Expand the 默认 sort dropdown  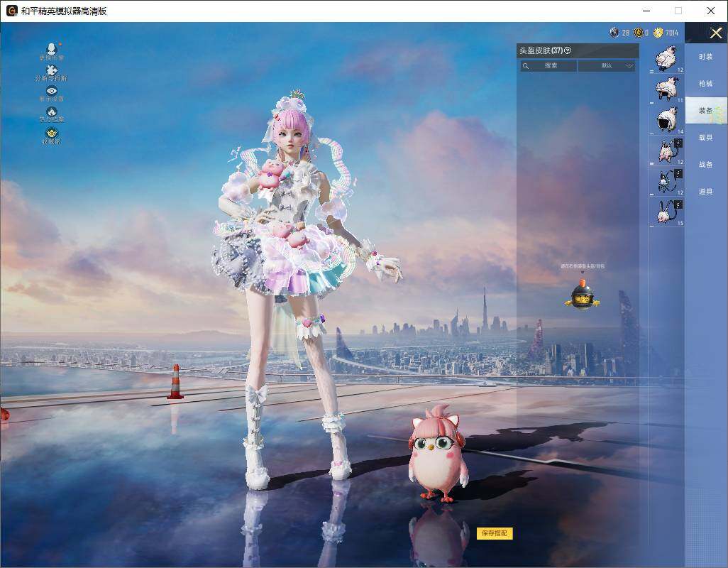coord(607,66)
